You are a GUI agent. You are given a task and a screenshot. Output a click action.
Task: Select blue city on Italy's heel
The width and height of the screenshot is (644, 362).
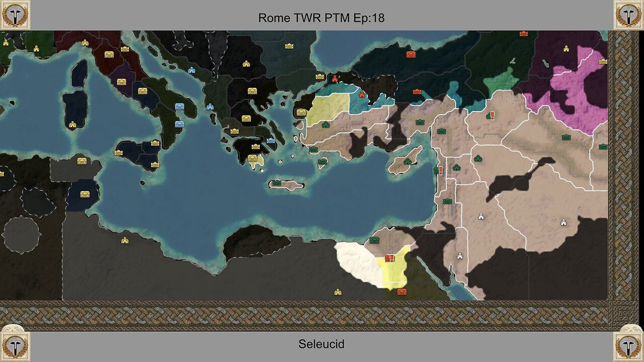click(180, 107)
